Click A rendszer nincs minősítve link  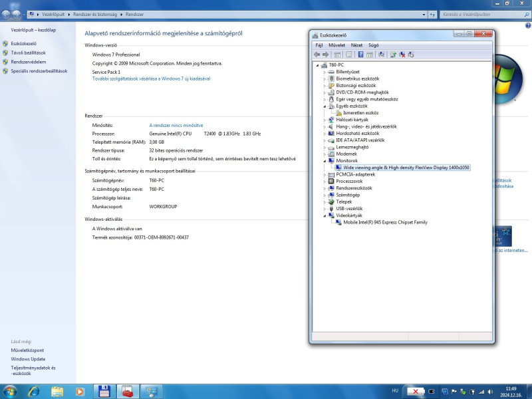(x=176, y=126)
